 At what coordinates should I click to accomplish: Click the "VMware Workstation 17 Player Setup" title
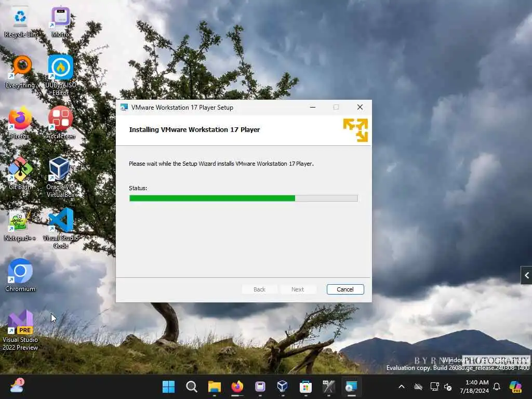point(182,107)
